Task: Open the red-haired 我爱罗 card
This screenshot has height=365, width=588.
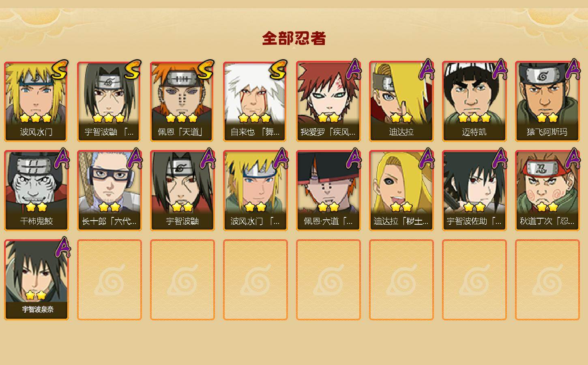Action: [328, 101]
